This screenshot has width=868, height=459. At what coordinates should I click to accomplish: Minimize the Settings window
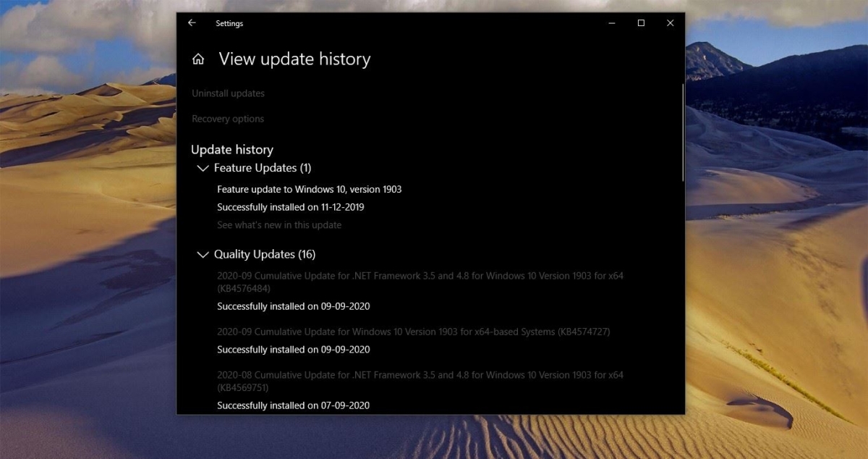click(611, 22)
